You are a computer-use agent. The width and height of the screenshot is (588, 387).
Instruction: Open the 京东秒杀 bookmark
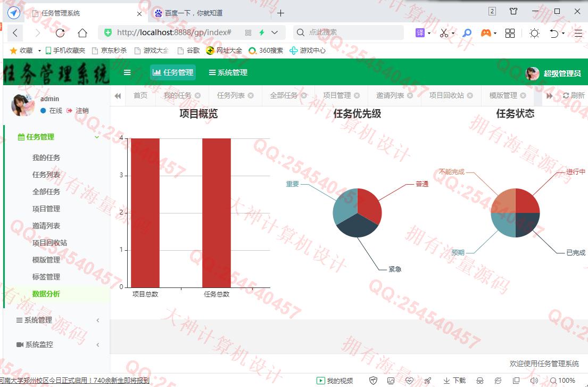110,51
